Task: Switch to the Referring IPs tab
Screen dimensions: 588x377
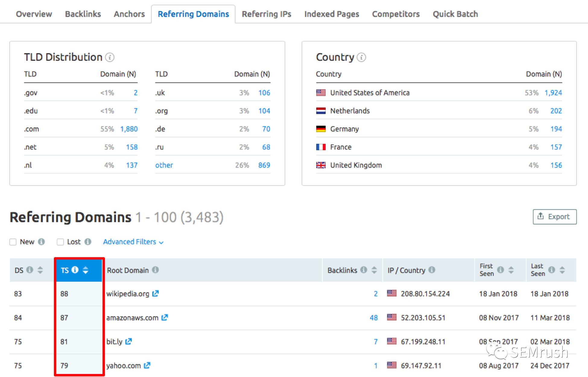Action: (x=267, y=14)
